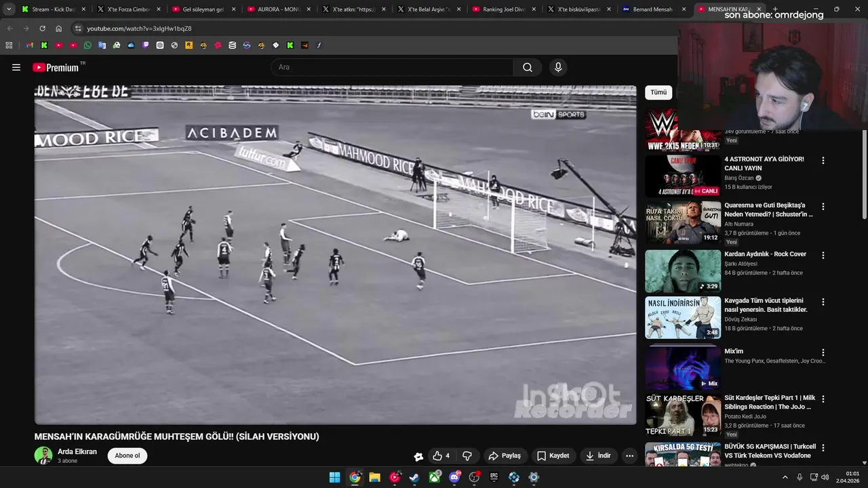Open Settings gear from taskbar
868x488 pixels.
534,477
